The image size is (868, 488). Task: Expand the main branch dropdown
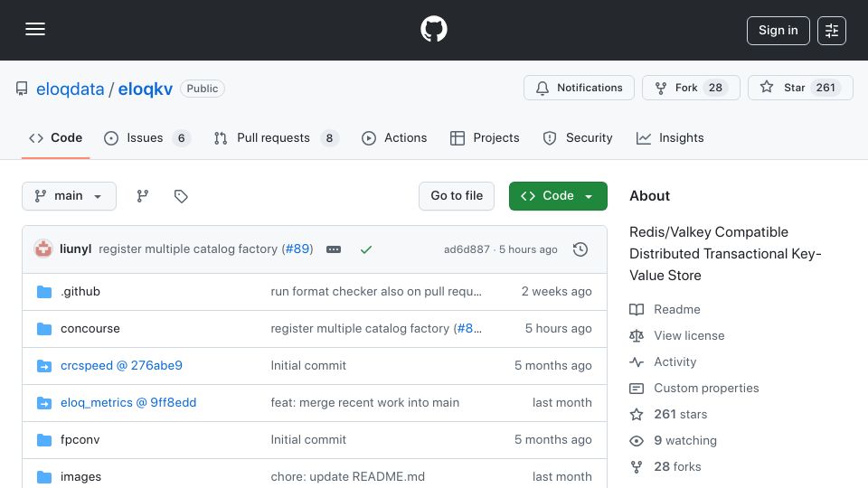coord(70,196)
